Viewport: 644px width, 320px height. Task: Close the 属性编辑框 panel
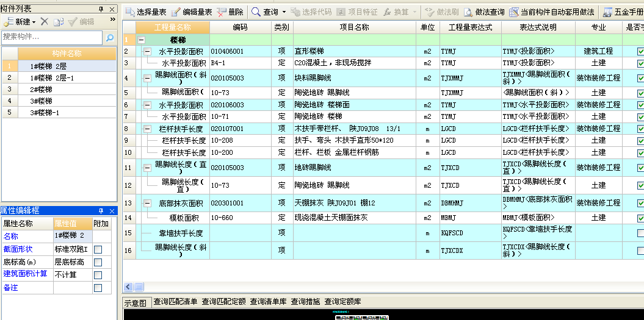tap(112, 212)
